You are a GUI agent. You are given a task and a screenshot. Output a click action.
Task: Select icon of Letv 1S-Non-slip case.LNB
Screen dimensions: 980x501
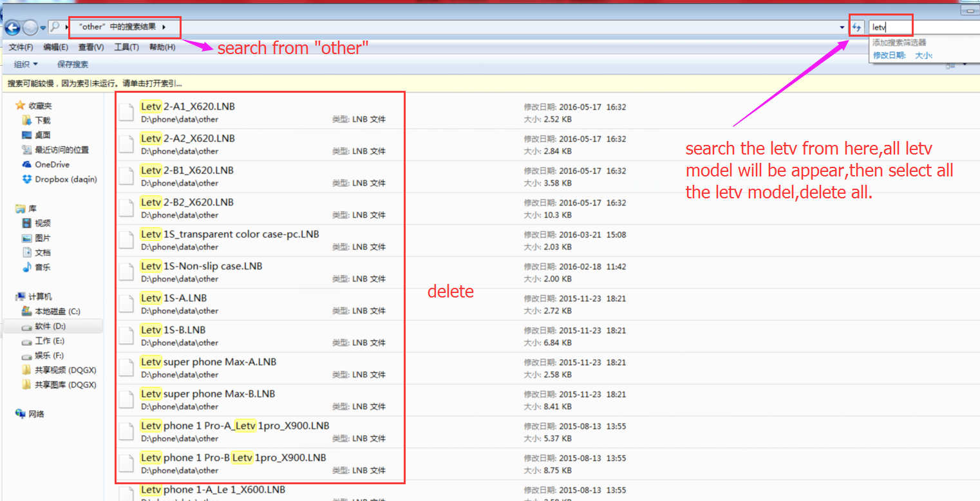127,272
